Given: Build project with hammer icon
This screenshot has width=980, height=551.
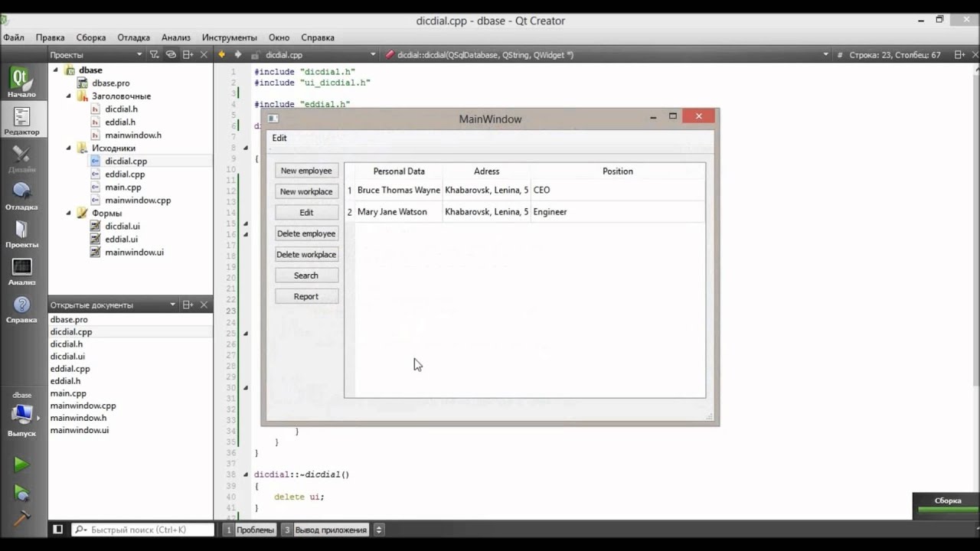Looking at the screenshot, I should [x=21, y=517].
